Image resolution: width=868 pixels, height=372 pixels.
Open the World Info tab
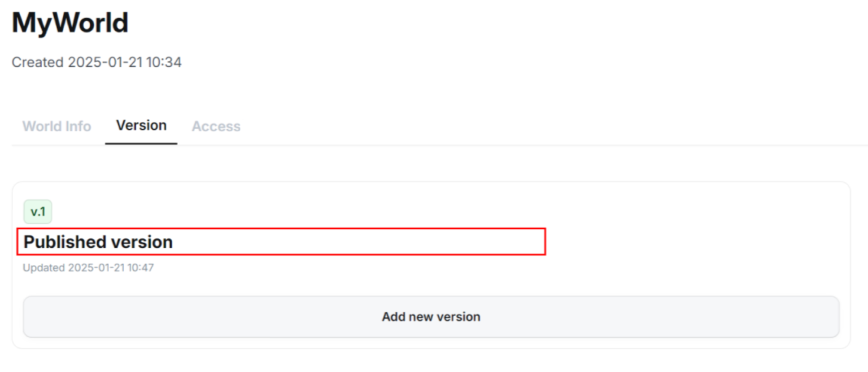[x=57, y=126]
